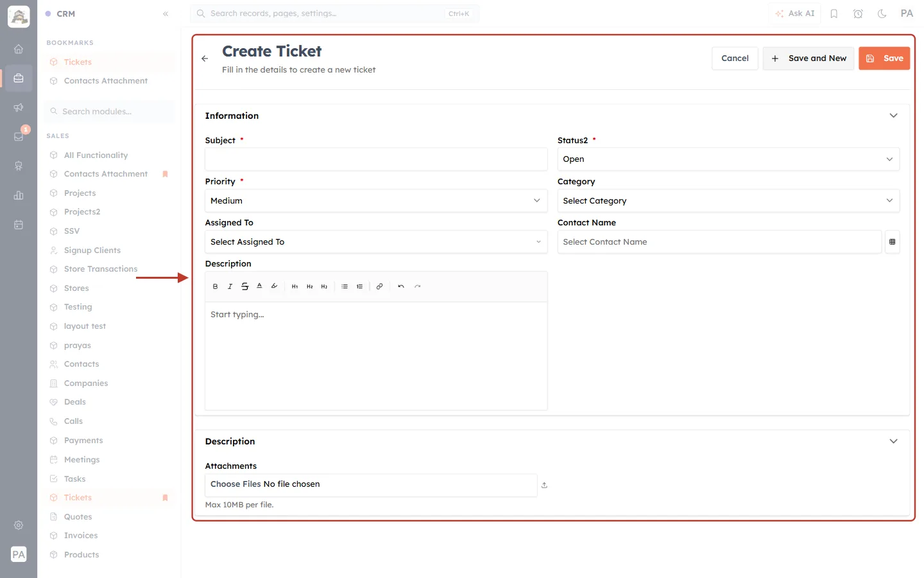Select the highlight marker tool
The height and width of the screenshot is (578, 924).
coord(274,286)
